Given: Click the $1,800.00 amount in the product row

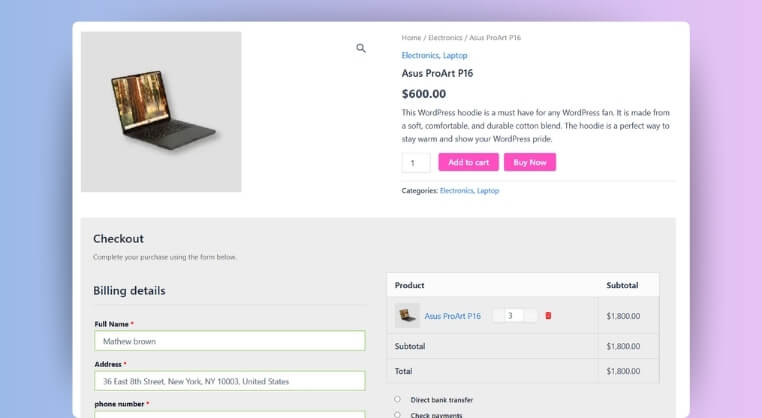Looking at the screenshot, I should [623, 316].
